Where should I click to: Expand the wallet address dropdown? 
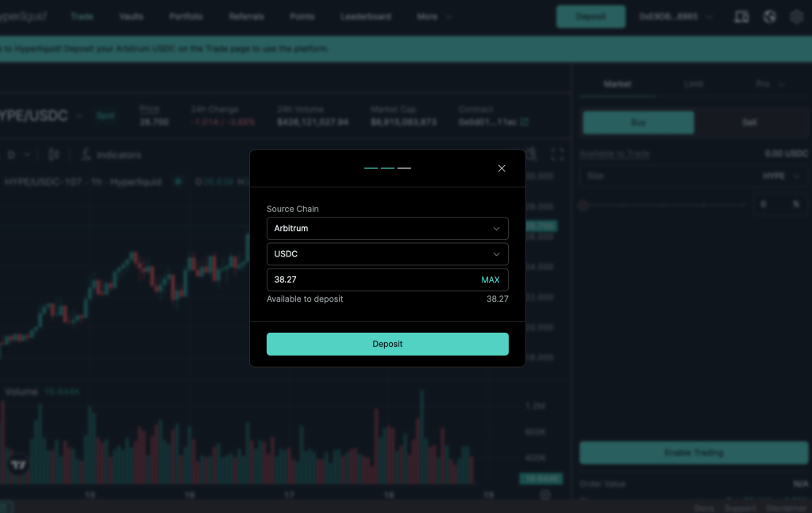pos(675,17)
